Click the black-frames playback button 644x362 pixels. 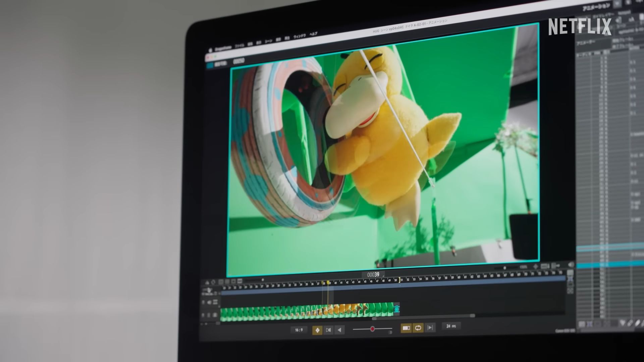[x=328, y=330]
